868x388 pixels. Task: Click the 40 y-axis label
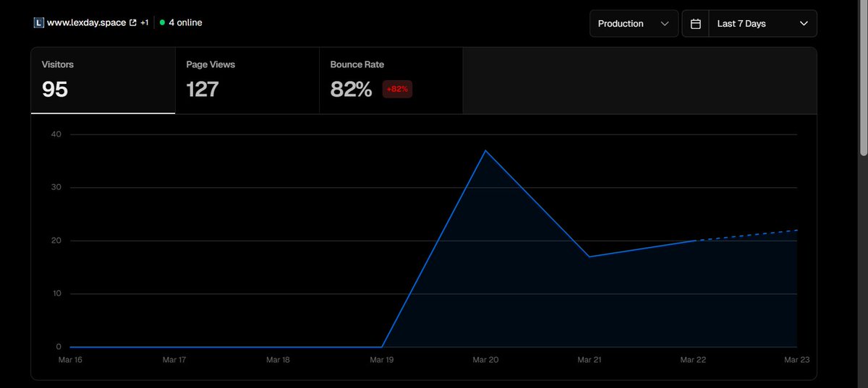tap(56, 134)
